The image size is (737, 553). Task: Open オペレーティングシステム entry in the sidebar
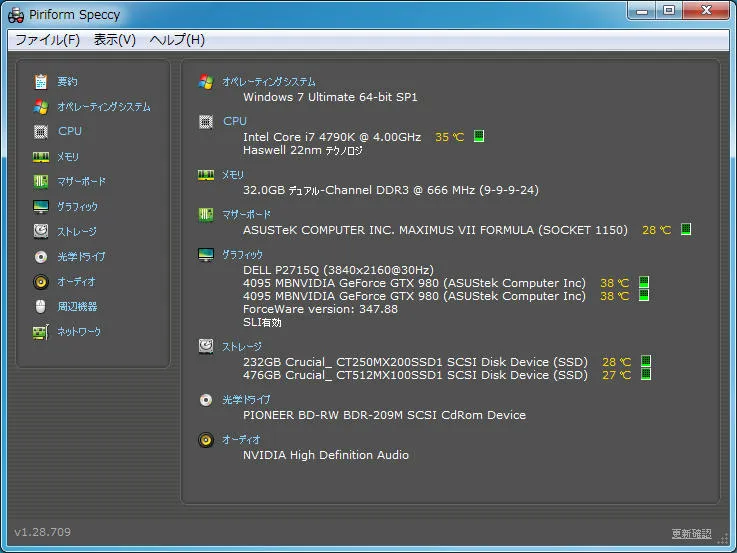(x=104, y=107)
